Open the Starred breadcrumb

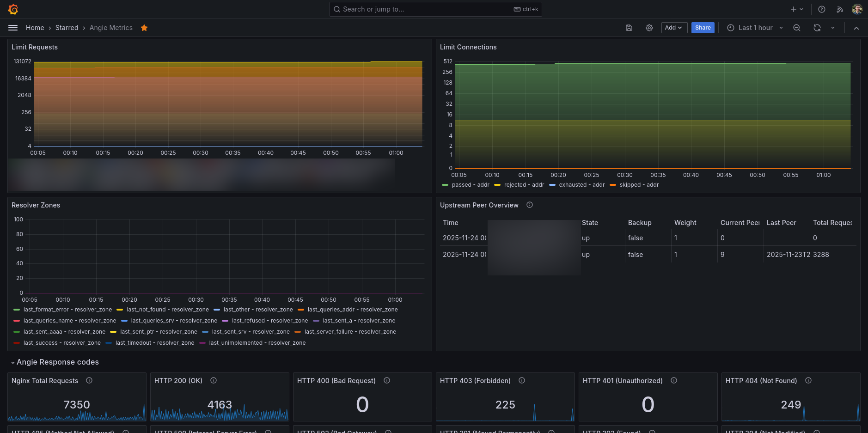(x=67, y=28)
